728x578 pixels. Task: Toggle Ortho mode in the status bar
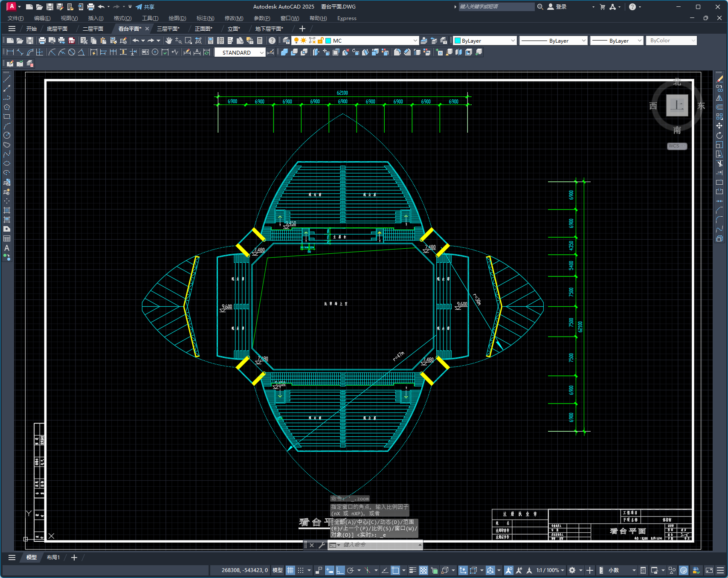point(340,570)
